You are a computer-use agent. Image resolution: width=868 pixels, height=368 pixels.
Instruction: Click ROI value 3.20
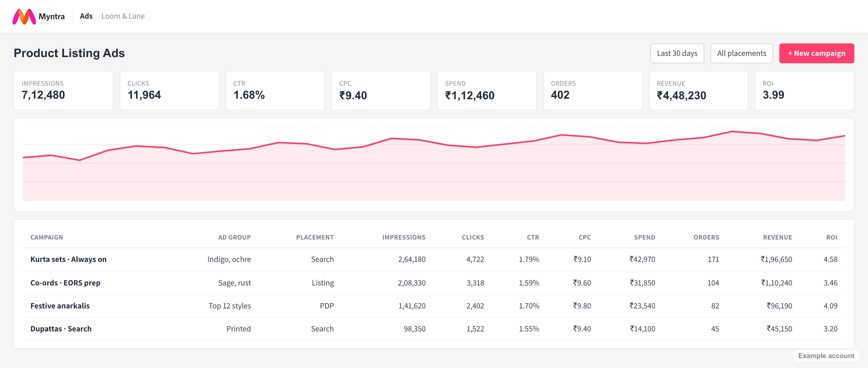tap(830, 329)
